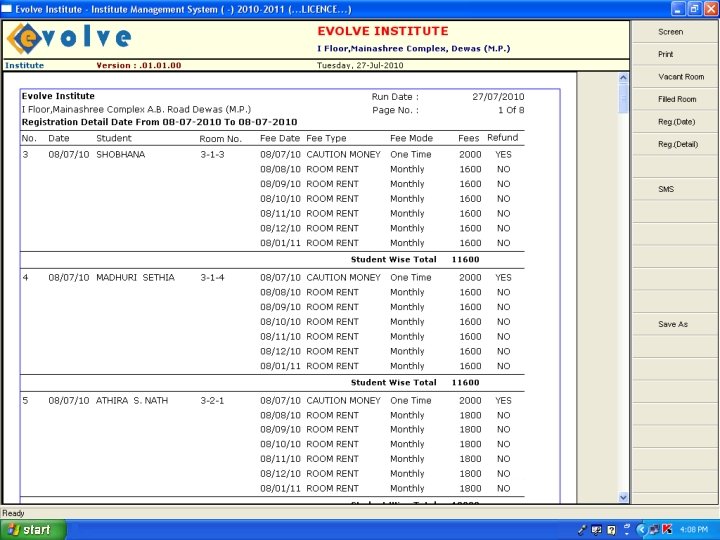720x540 pixels.
Task: Click the SMS button
Action: [675, 189]
